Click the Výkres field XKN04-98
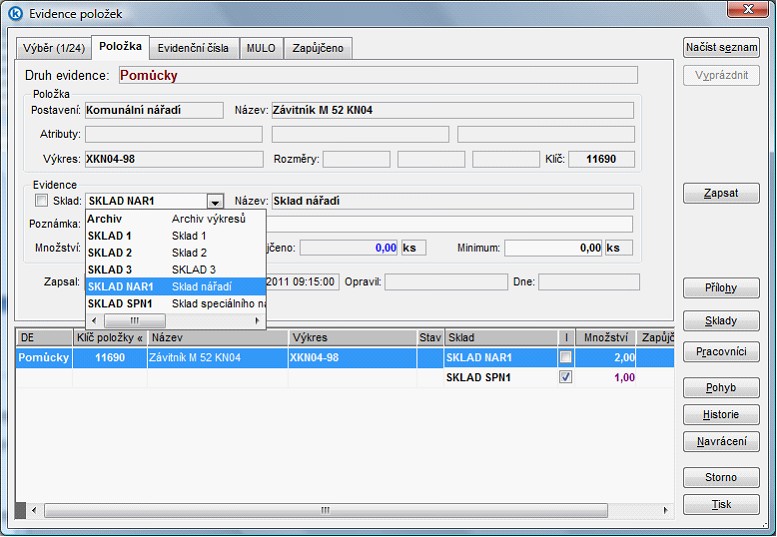This screenshot has height=537, width=777. [174, 159]
